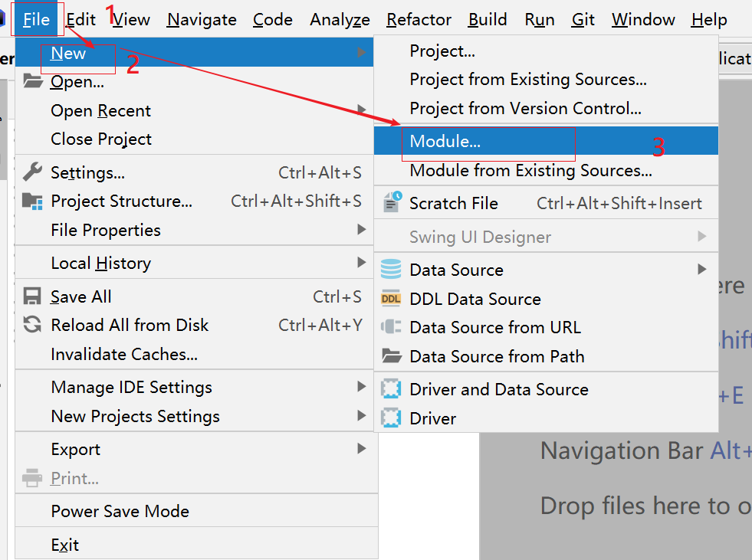This screenshot has height=560, width=752.
Task: Click the Project Structure icon
Action: 33,201
